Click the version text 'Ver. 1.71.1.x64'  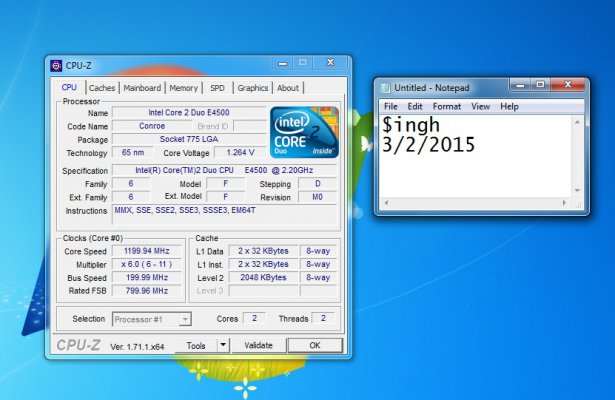[x=137, y=347]
